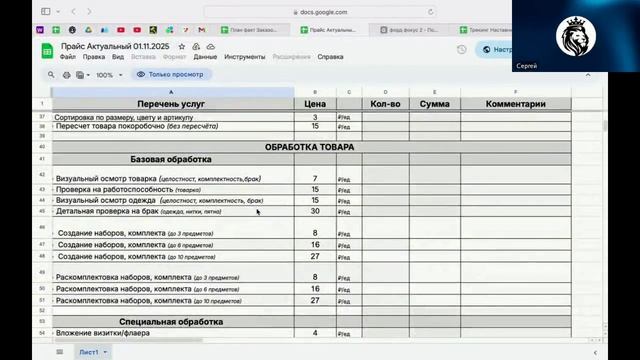Click the vertical scrollbar thumb
Screen dimensions: 640x360
pos(604,126)
